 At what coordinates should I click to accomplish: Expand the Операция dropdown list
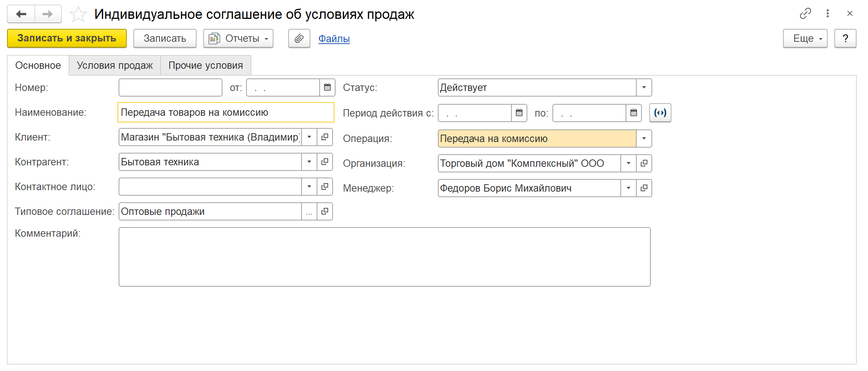[644, 139]
